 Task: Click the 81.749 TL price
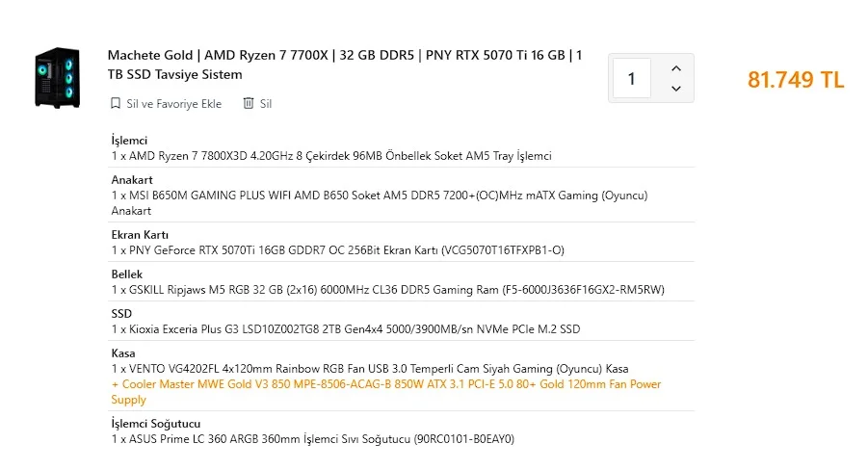(x=796, y=80)
